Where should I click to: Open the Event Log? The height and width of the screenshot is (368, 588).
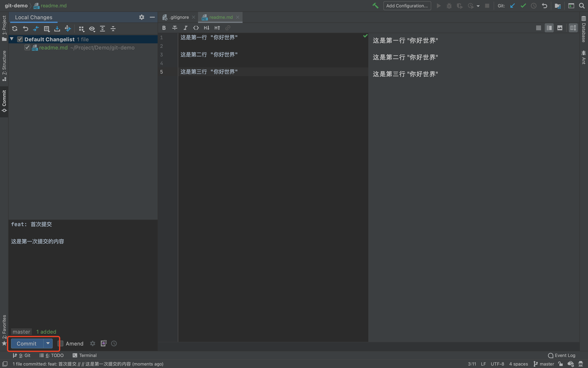562,355
